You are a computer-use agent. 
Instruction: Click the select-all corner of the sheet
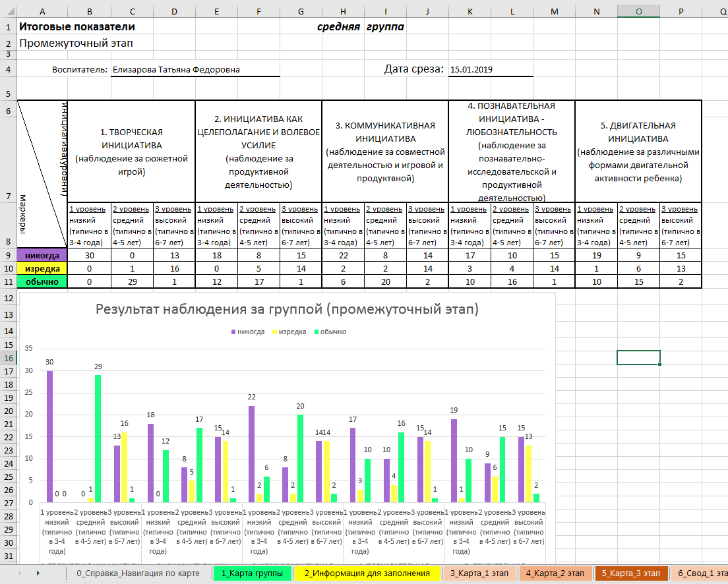[8, 12]
